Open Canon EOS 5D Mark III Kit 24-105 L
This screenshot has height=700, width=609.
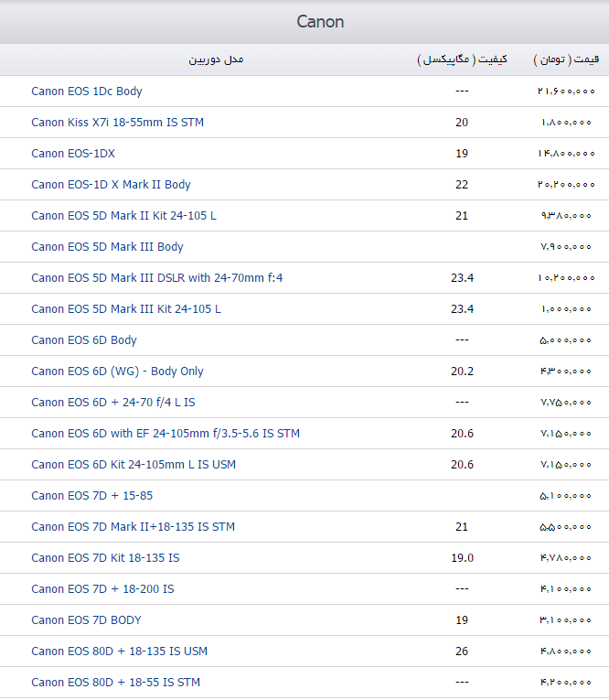[126, 309]
